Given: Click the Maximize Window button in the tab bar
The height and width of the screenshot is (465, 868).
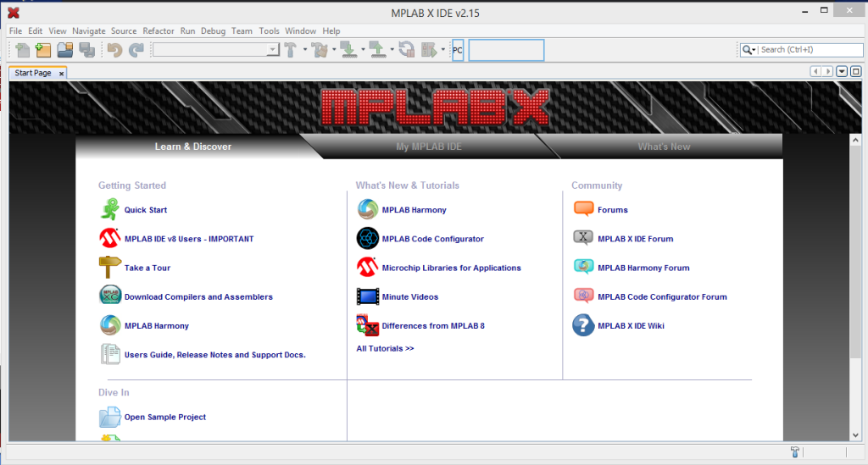Looking at the screenshot, I should coord(856,71).
